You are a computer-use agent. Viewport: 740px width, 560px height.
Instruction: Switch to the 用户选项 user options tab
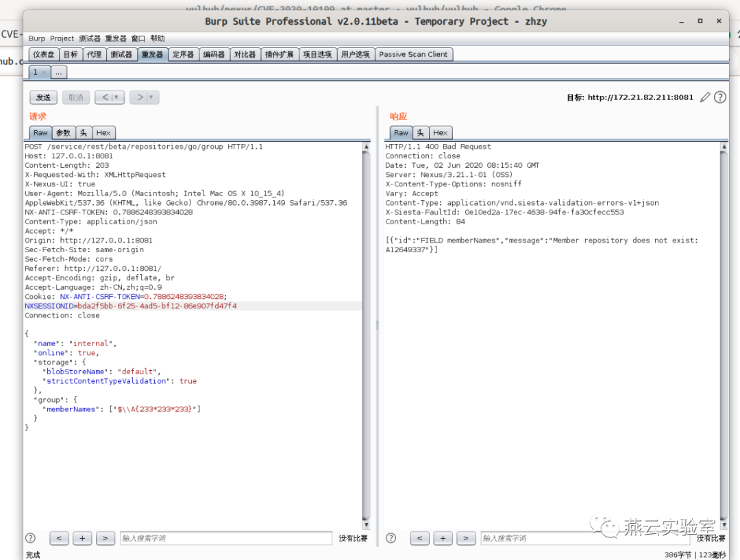tap(356, 54)
